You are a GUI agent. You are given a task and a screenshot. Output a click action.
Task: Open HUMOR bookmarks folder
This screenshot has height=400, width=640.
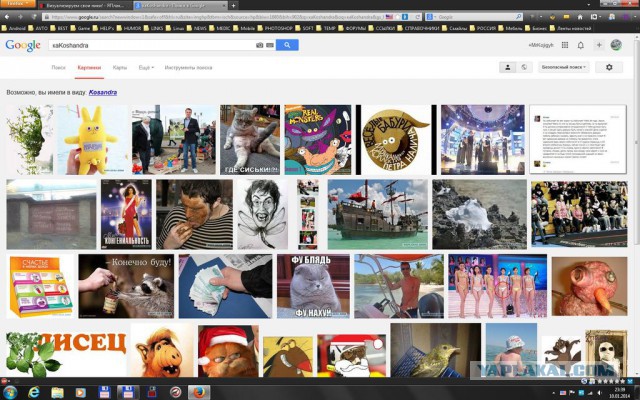pos(129,28)
